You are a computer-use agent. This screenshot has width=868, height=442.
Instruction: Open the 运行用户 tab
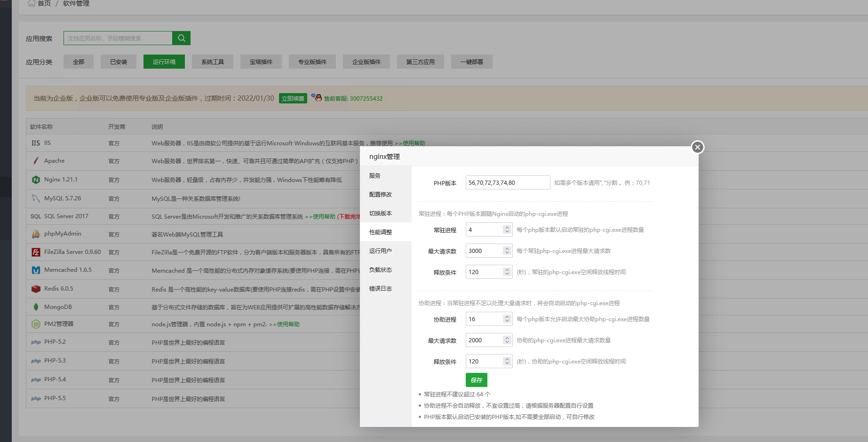[x=386, y=251]
